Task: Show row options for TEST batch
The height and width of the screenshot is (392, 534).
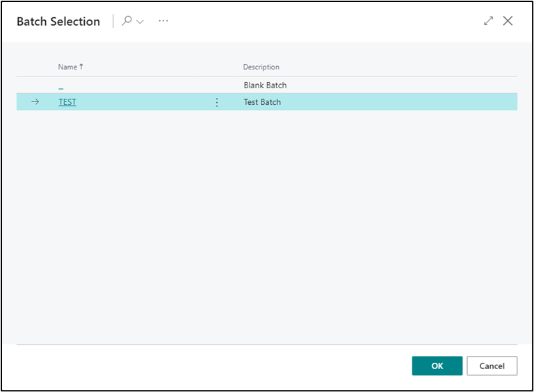Action: (216, 102)
